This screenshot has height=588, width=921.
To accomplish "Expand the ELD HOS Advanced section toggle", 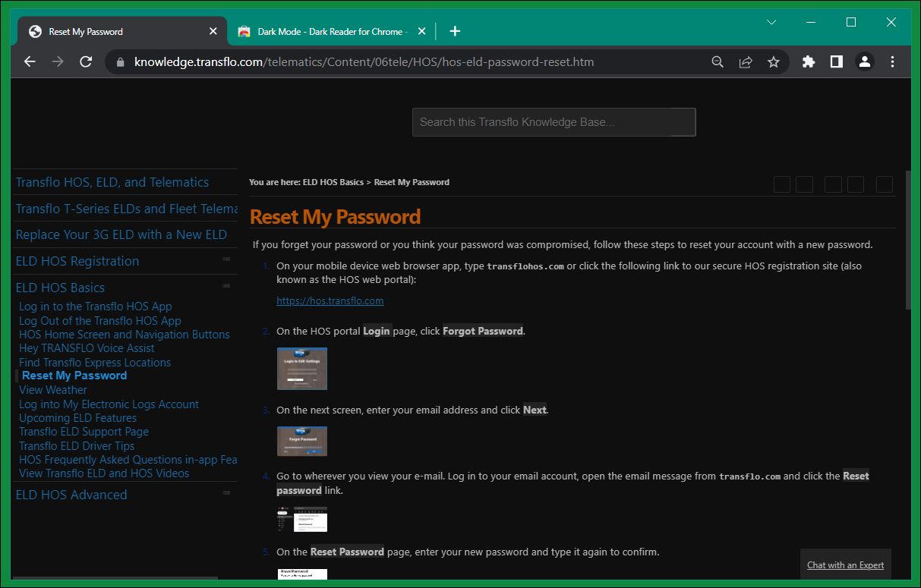I will coord(226,493).
